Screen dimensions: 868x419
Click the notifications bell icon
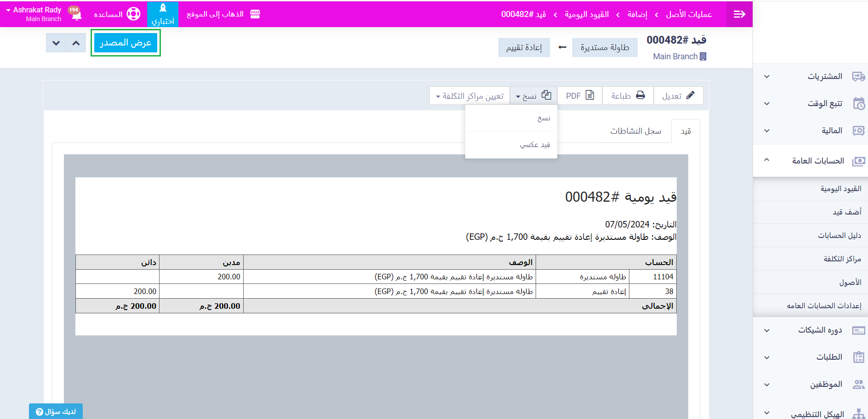76,15
